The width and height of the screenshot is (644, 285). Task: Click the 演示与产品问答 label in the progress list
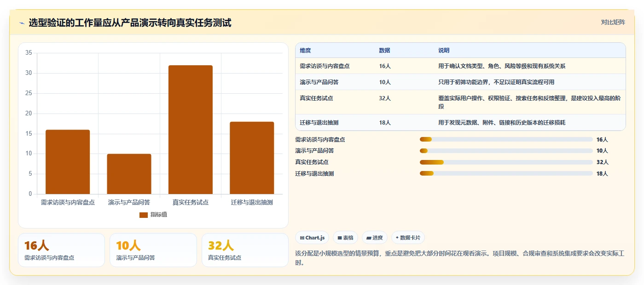[314, 151]
